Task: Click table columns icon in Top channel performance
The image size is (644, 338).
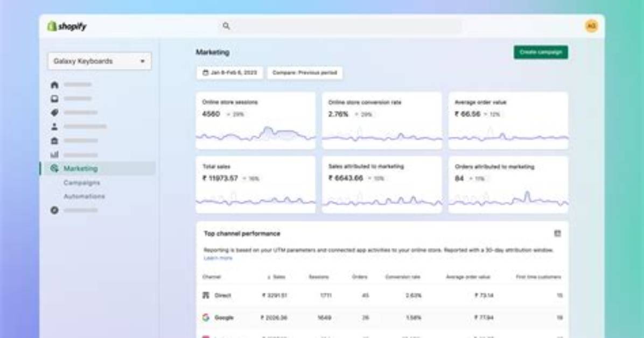Action: [557, 233]
